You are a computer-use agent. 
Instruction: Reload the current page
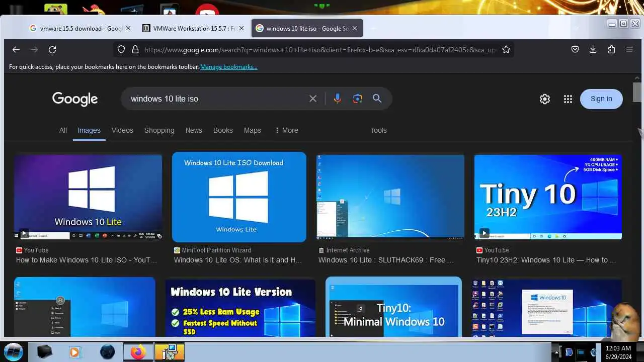pyautogui.click(x=52, y=49)
